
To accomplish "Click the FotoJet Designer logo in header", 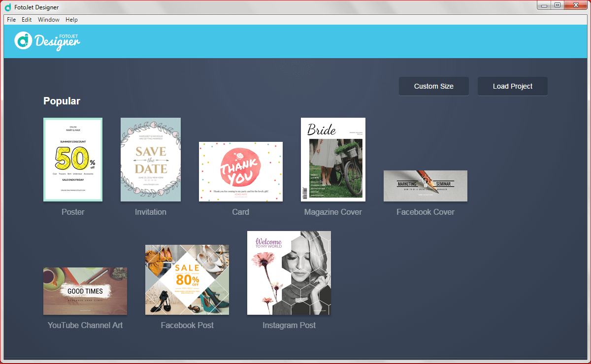I will (x=47, y=41).
